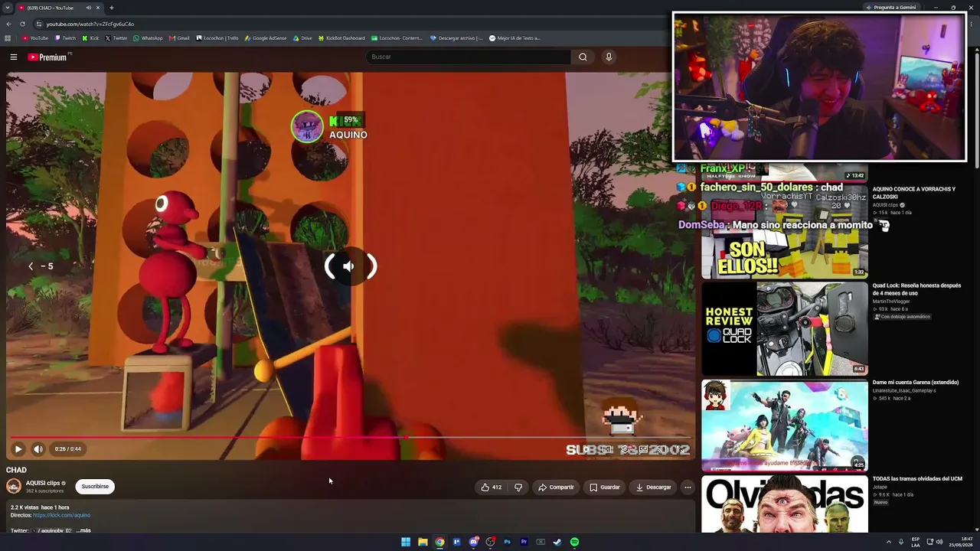Open the Twitch bookmark
Image resolution: width=980 pixels, height=551 pixels.
click(x=65, y=37)
